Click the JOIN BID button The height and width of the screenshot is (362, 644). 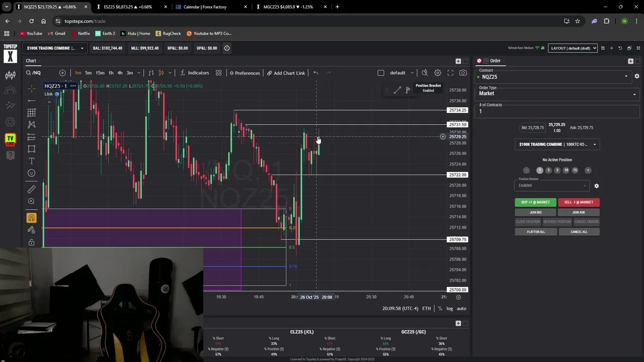click(535, 212)
